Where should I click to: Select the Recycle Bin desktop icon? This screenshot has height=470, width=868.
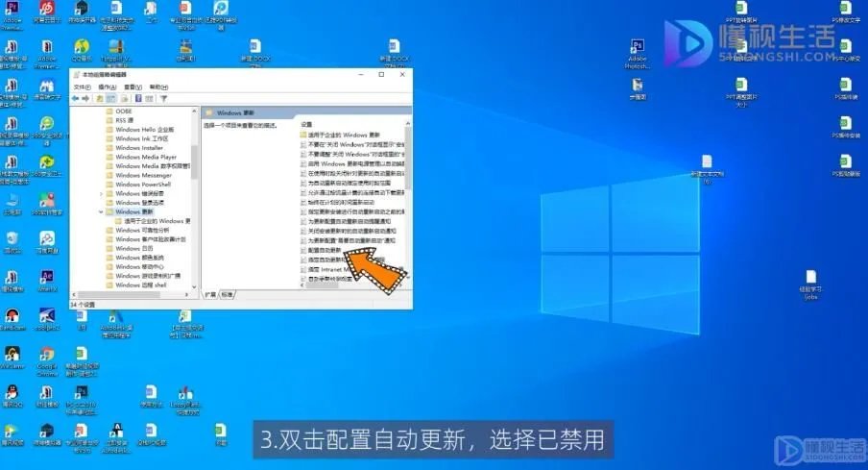pos(12,243)
